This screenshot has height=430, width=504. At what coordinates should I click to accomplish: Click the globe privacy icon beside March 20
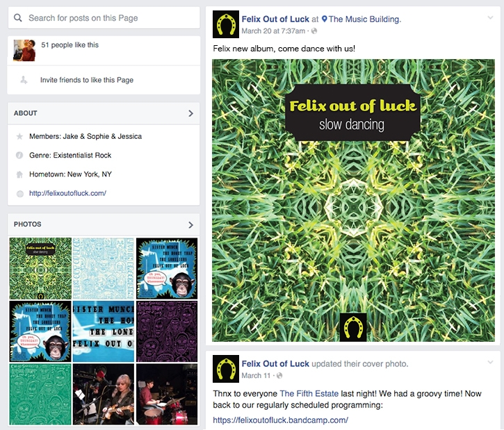pos(314,31)
